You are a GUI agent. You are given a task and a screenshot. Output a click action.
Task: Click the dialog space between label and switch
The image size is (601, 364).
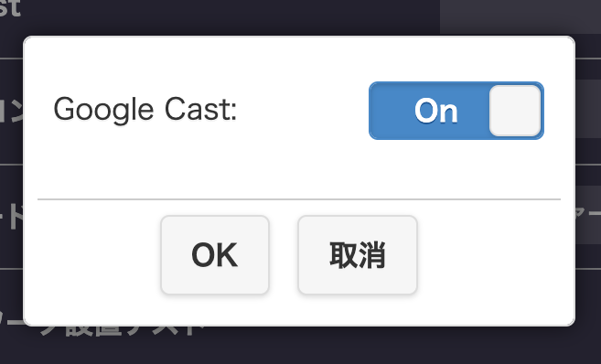click(303, 111)
